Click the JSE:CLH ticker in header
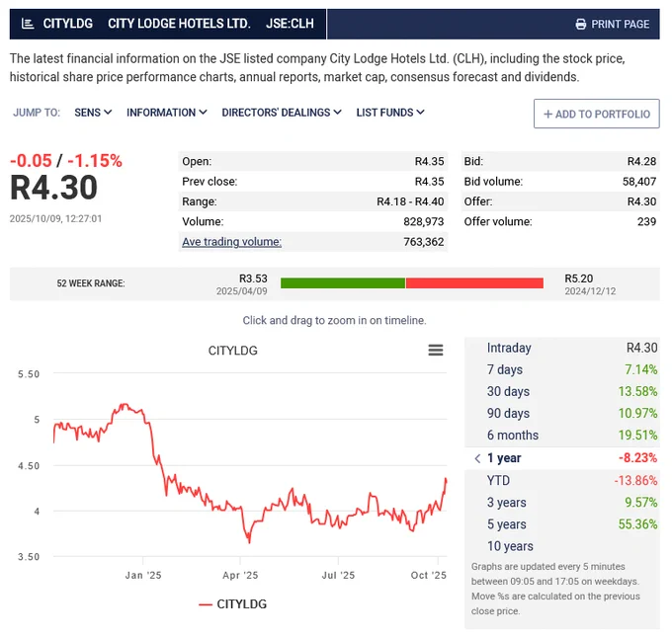Image resolution: width=672 pixels, height=638 pixels. click(290, 24)
